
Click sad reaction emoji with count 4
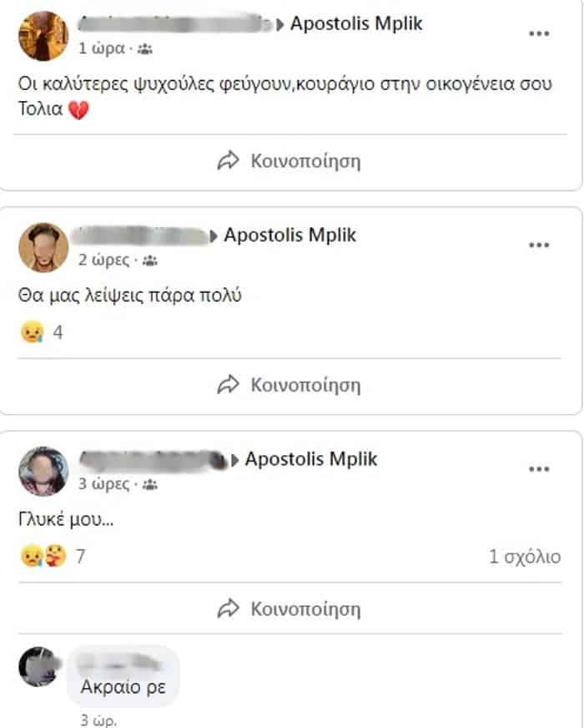coord(31,333)
